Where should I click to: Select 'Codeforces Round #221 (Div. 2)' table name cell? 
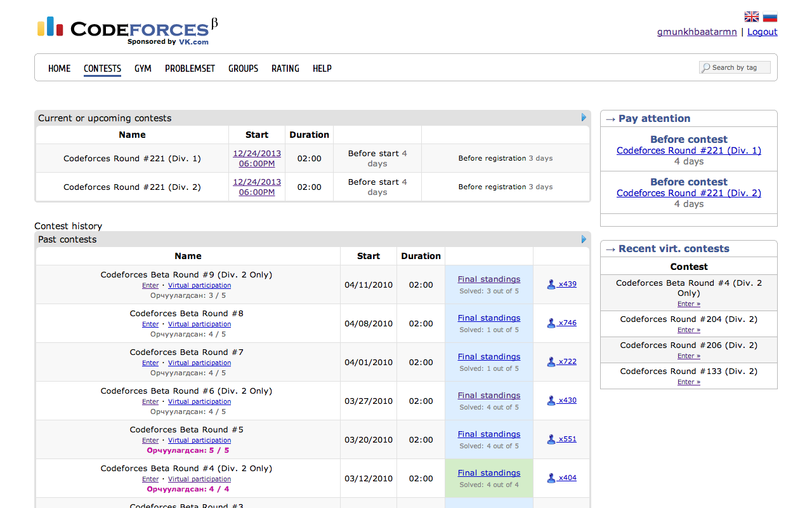coord(132,187)
